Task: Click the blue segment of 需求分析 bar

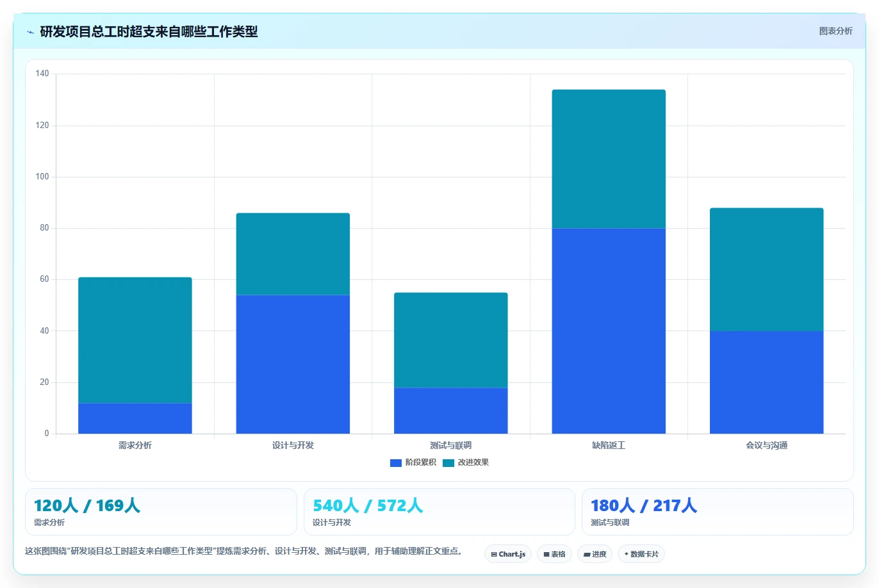Action: pyautogui.click(x=135, y=418)
